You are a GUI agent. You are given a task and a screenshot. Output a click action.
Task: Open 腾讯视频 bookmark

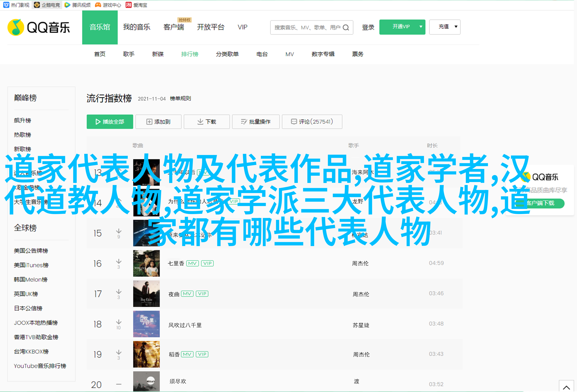point(77,5)
